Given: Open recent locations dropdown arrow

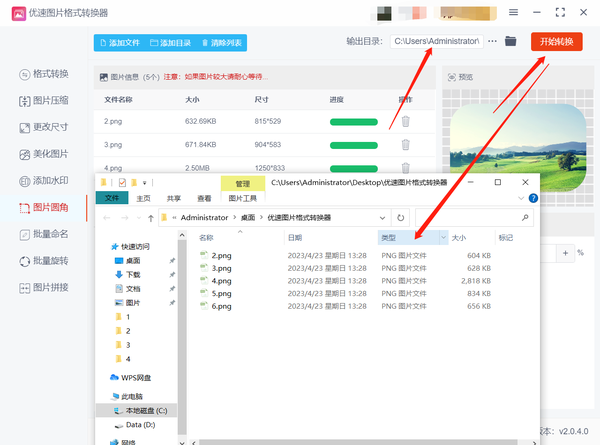Looking at the screenshot, I should coord(139,218).
